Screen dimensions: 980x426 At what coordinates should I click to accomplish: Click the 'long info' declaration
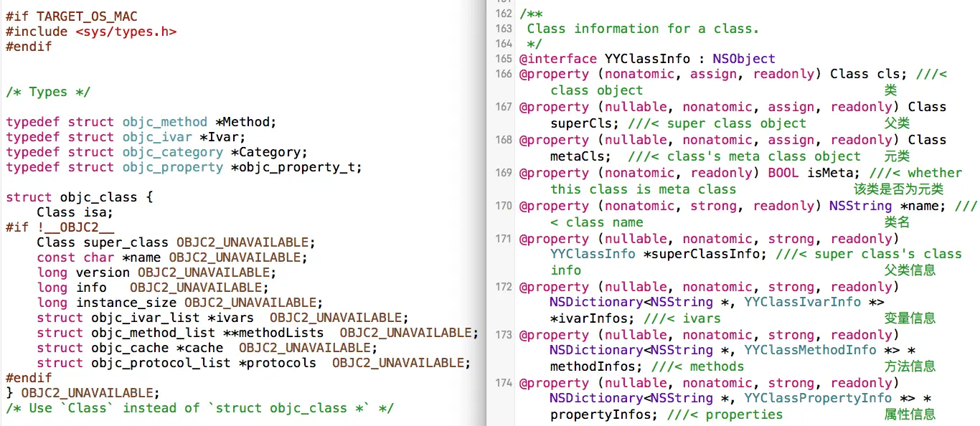click(x=72, y=288)
